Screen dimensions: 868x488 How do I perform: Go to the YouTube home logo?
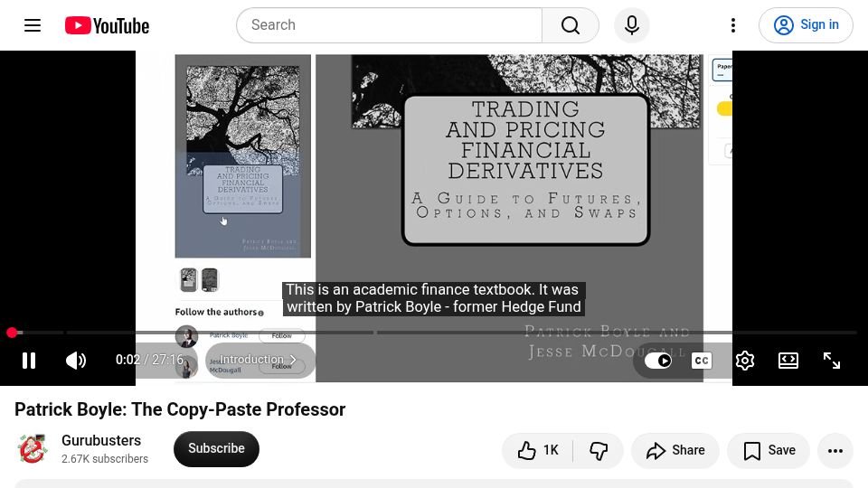(x=107, y=25)
